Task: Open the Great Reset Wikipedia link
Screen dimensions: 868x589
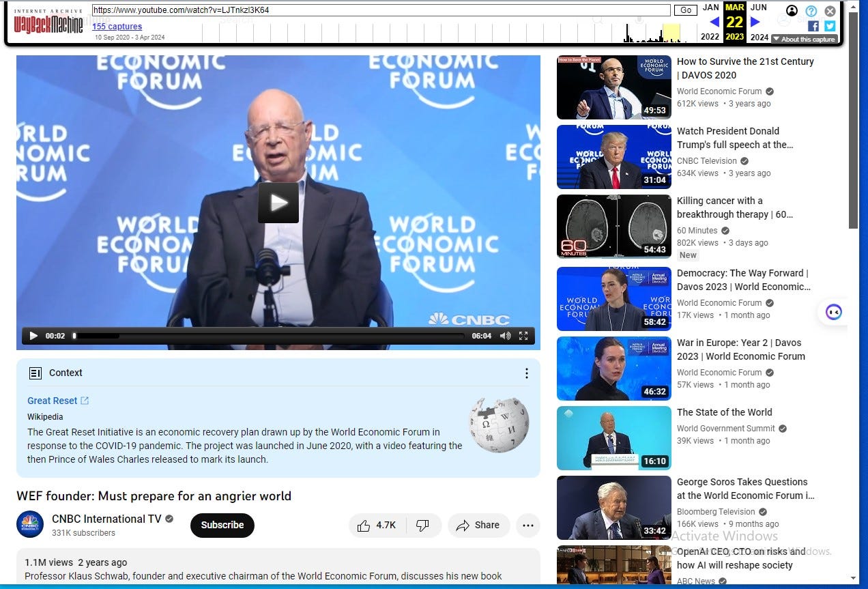Action: tap(58, 401)
